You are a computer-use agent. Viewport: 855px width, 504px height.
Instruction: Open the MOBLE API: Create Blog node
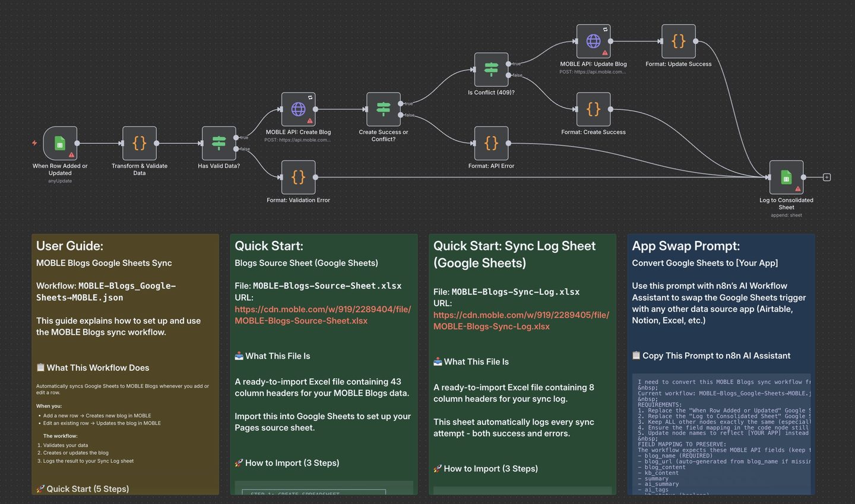[x=298, y=109]
